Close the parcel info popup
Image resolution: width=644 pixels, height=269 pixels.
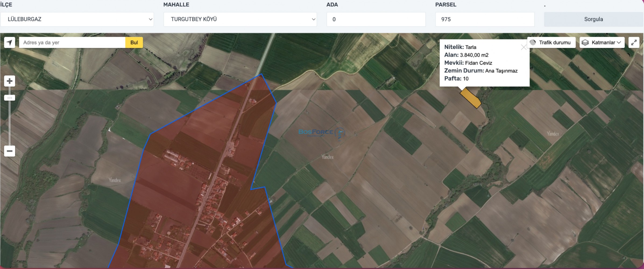click(x=523, y=47)
